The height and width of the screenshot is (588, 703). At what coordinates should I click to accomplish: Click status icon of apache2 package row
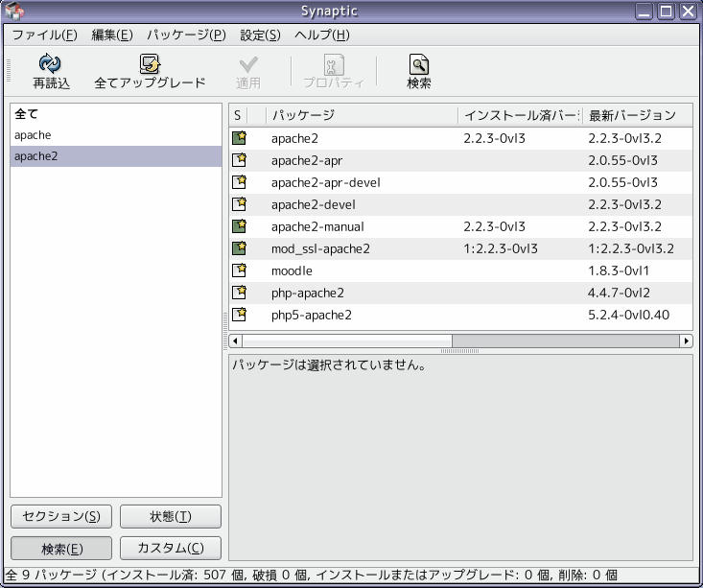pos(240,138)
